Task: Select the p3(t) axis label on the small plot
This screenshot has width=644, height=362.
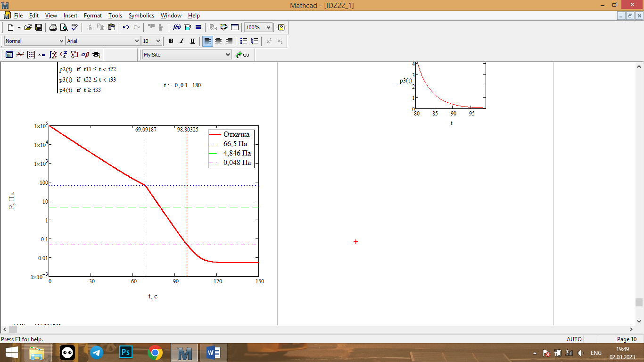Action: pyautogui.click(x=405, y=81)
